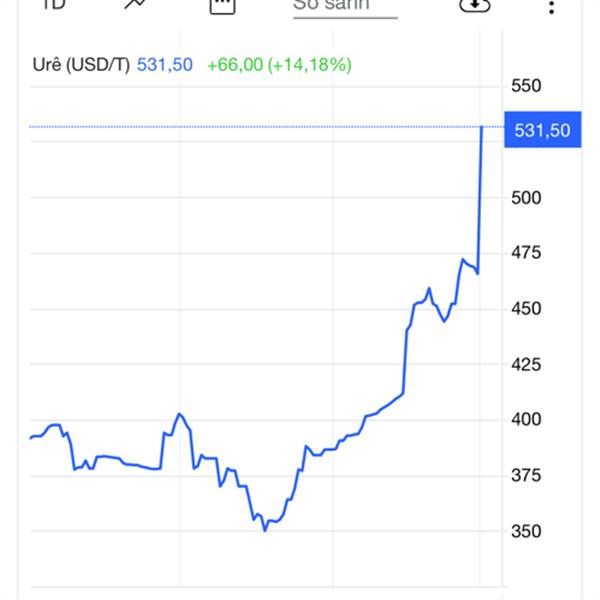Image resolution: width=600 pixels, height=600 pixels.
Task: Click the green +66,00 (+14,18%) change text
Action: click(279, 65)
